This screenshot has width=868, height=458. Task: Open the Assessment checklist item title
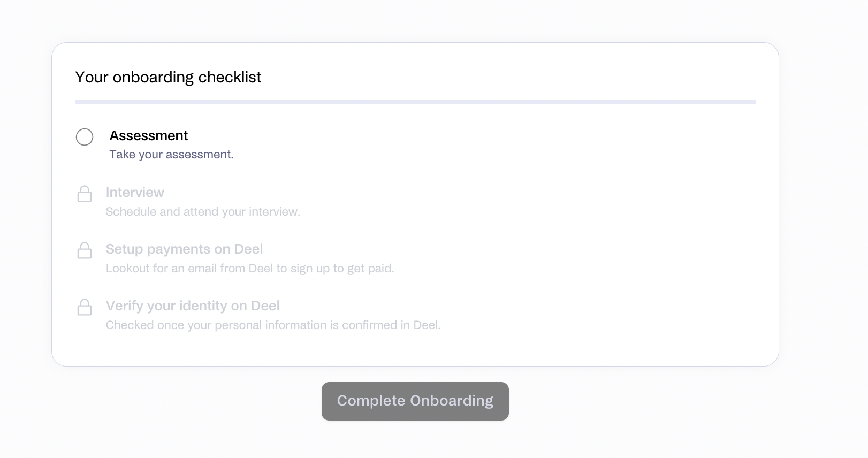pyautogui.click(x=149, y=135)
